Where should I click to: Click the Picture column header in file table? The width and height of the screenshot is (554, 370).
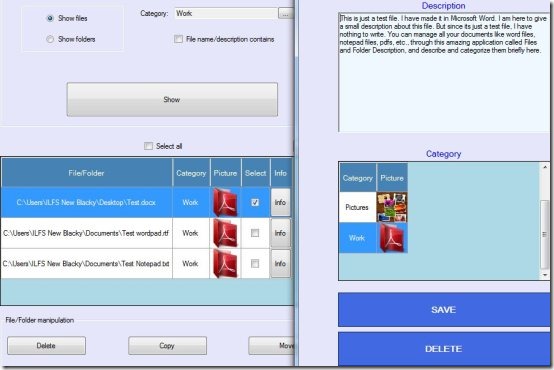point(225,173)
